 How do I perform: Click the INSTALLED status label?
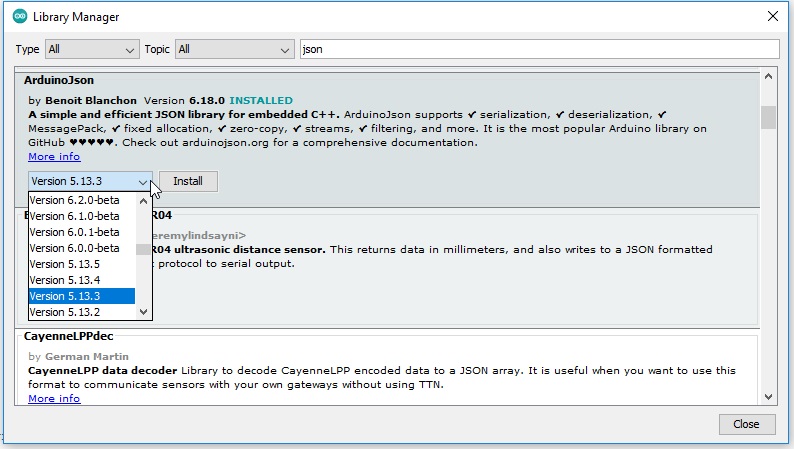(x=261, y=100)
